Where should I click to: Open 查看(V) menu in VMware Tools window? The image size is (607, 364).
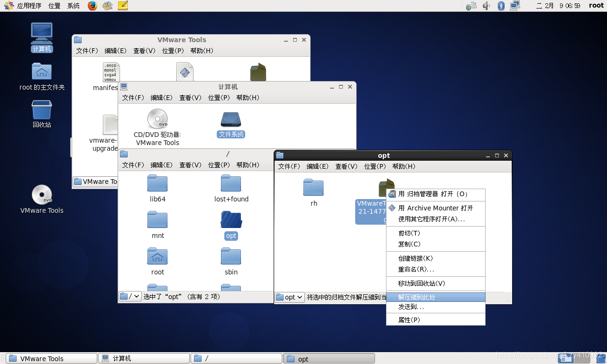[x=144, y=51]
